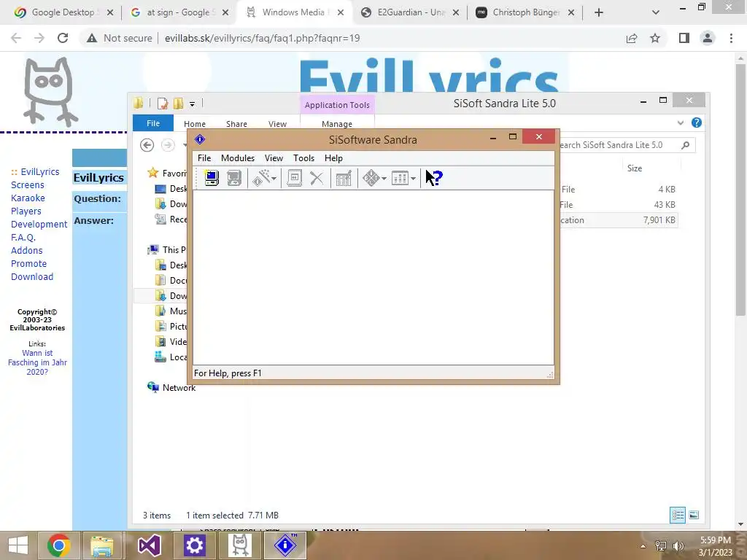The height and width of the screenshot is (560, 747).
Task: Click the connect-to-computer icon in Sandra toolbar
Action: pyautogui.click(x=212, y=178)
